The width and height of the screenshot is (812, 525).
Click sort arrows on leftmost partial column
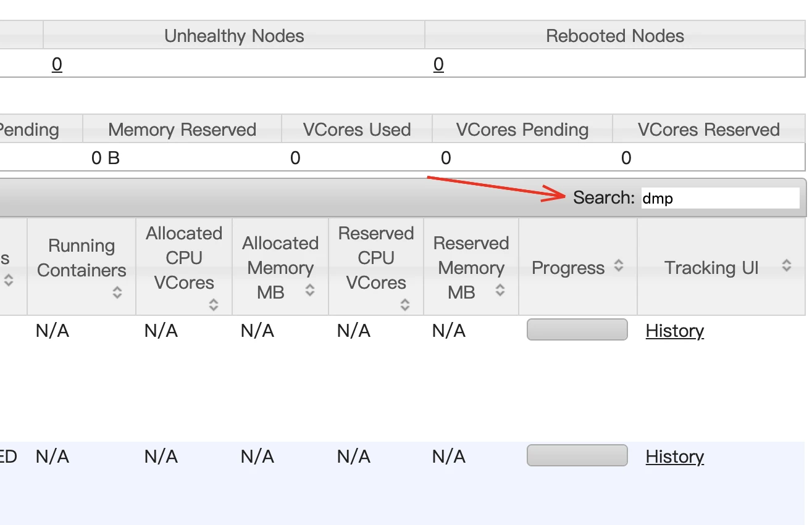pos(9,281)
